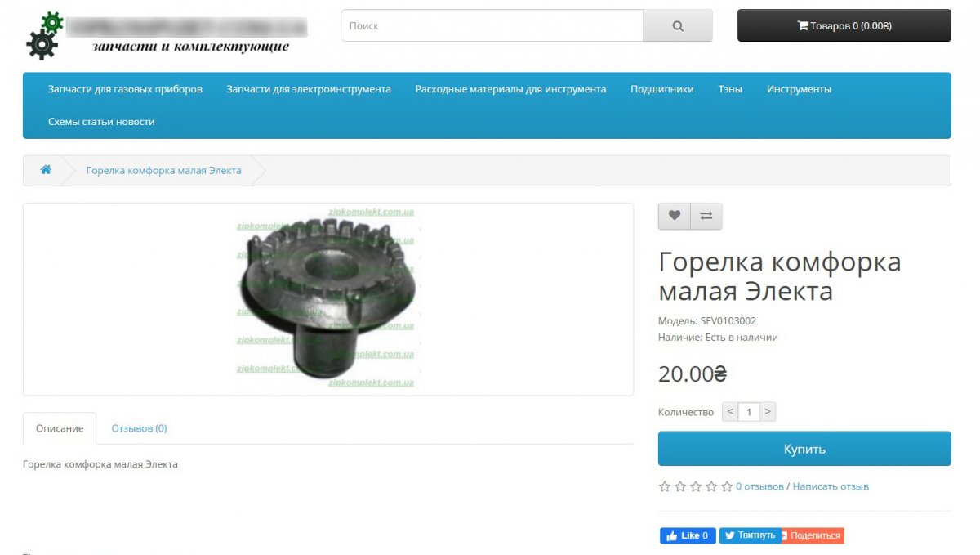Add product to wishlist via heart icon
Viewport: 980px width, 555px height.
(675, 216)
